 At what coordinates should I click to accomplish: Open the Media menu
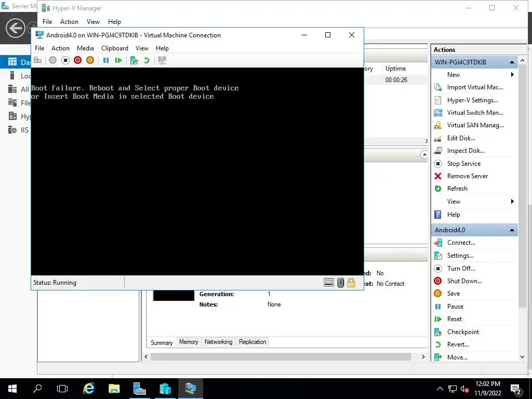tap(85, 48)
